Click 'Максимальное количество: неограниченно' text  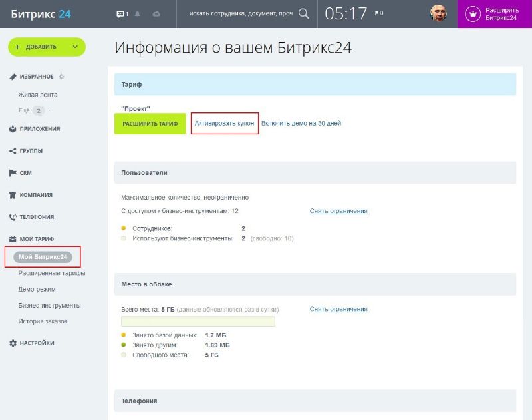point(185,198)
